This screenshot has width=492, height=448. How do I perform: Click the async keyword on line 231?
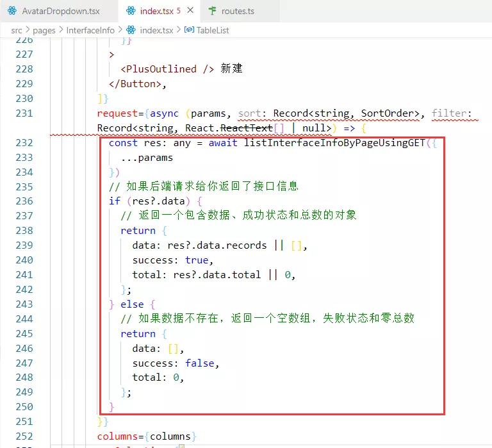click(164, 113)
